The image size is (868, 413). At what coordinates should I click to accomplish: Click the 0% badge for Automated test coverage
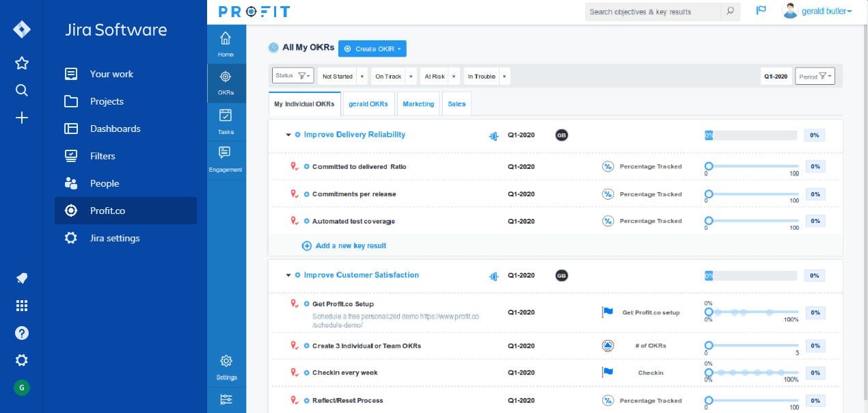click(815, 221)
